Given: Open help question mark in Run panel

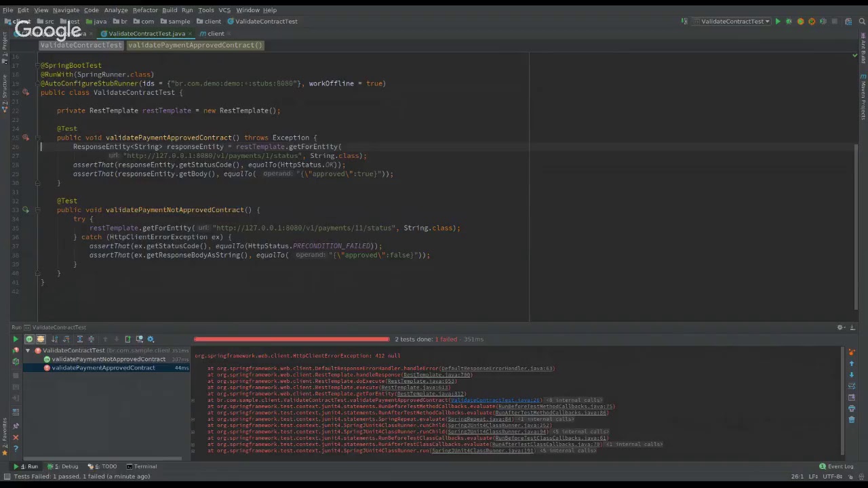Looking at the screenshot, I should tap(16, 449).
